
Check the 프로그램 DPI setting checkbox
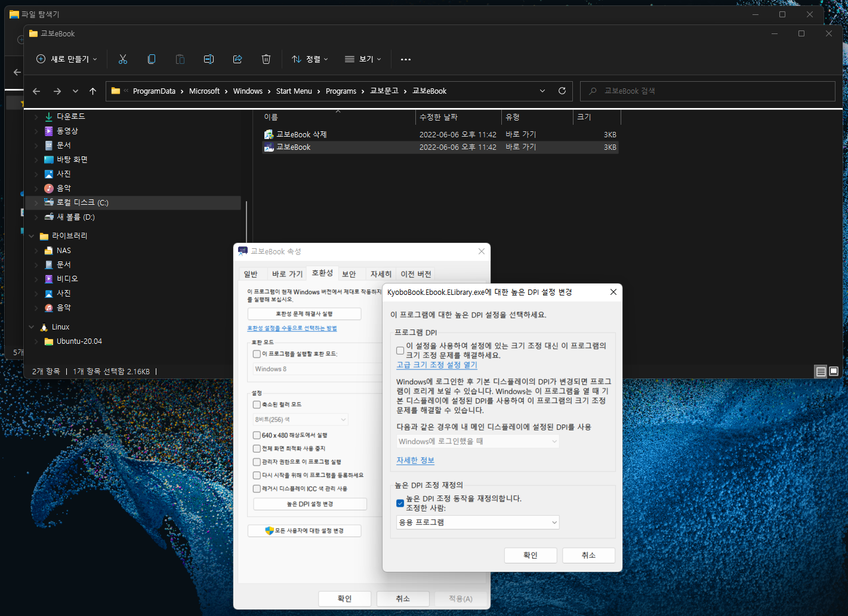click(400, 350)
